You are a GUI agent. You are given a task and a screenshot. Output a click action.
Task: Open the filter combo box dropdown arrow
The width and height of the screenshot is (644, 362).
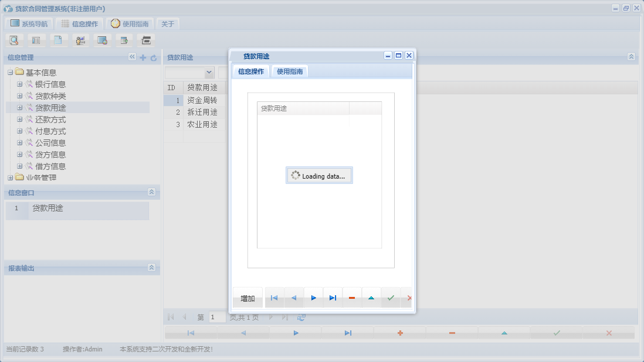coord(209,72)
